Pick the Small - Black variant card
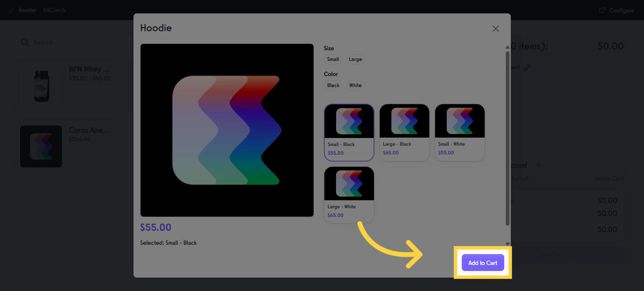The image size is (644, 291). pyautogui.click(x=349, y=132)
